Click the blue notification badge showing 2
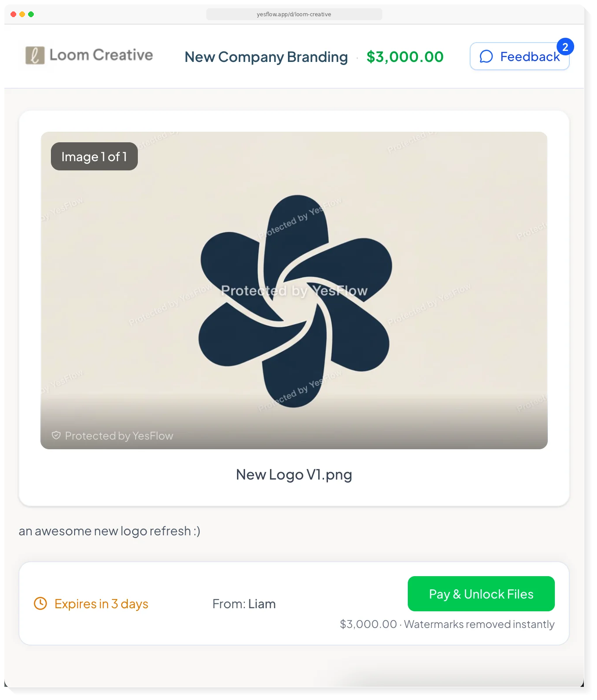Viewport: 597px width, 700px height. tap(565, 47)
